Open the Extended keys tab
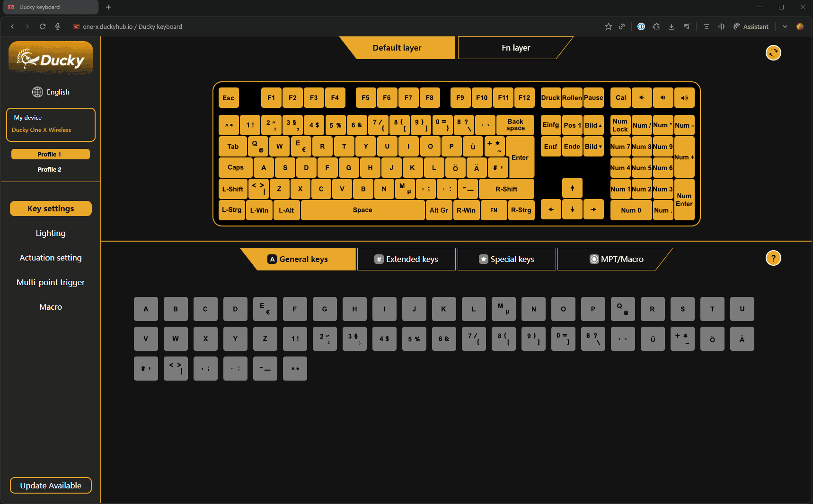This screenshot has height=504, width=813. pyautogui.click(x=406, y=259)
